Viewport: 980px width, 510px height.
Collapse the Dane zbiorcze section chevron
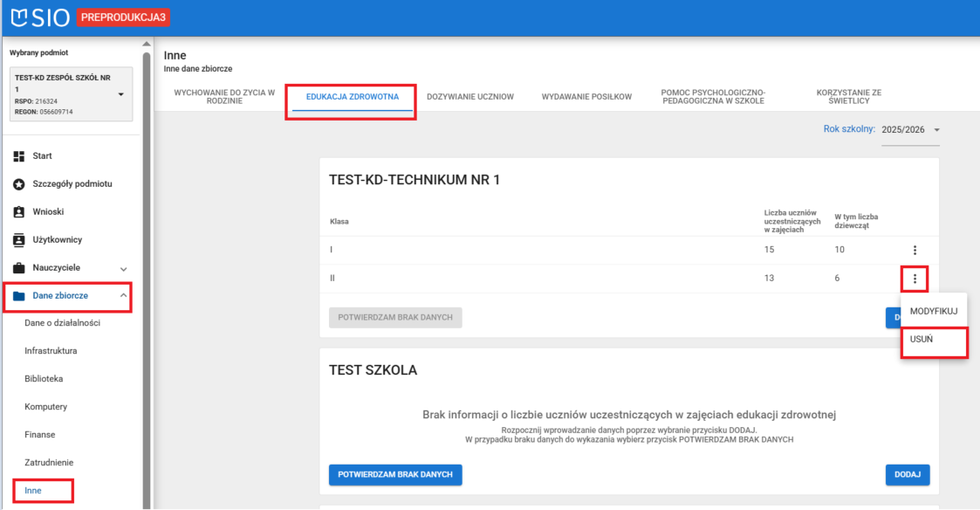pos(123,296)
